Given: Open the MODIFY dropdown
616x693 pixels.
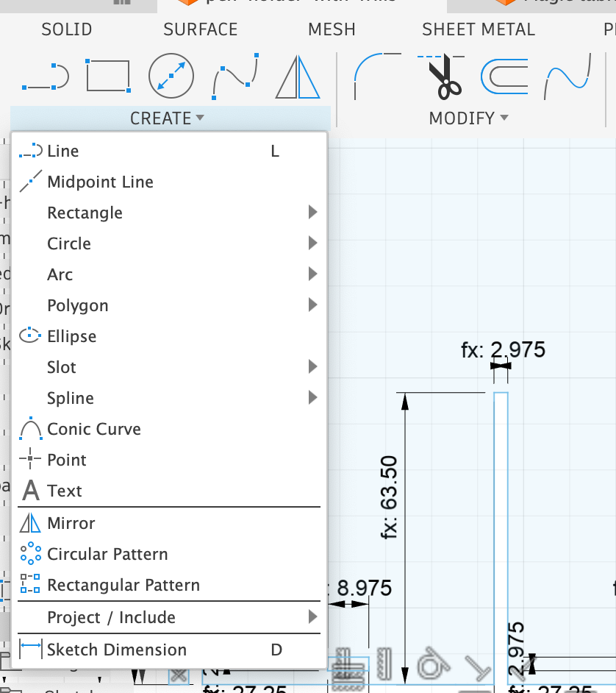Looking at the screenshot, I should pyautogui.click(x=468, y=118).
